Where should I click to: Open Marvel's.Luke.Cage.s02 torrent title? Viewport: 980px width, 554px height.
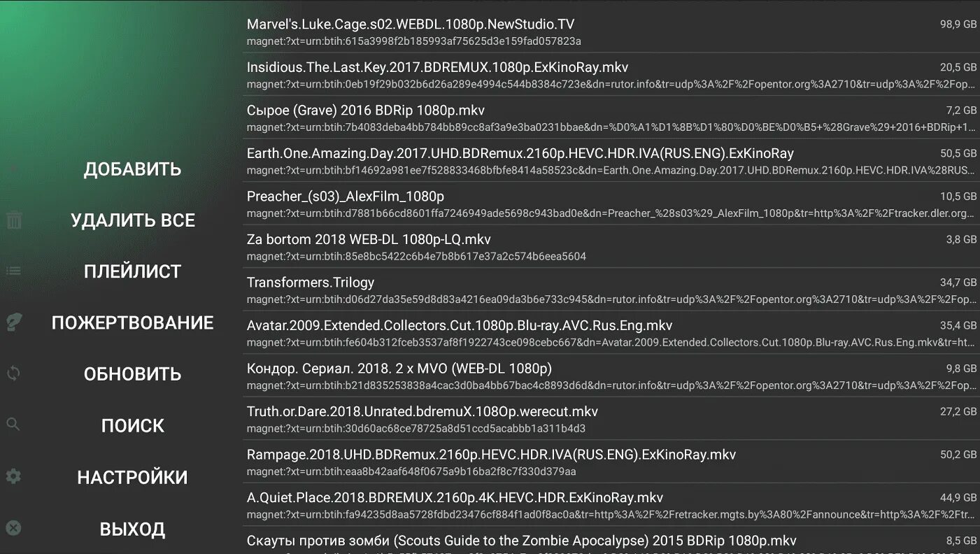pos(411,24)
